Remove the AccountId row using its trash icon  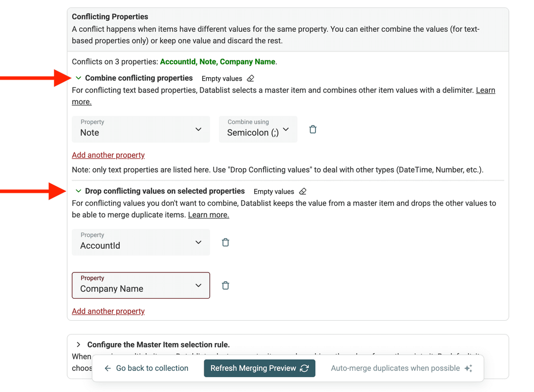[x=225, y=242]
